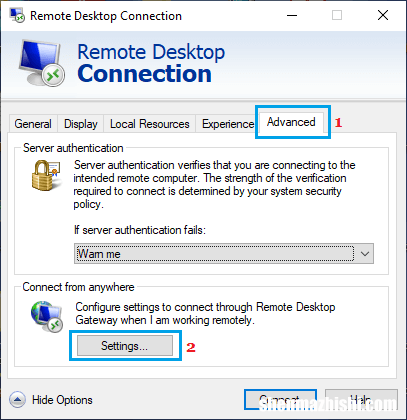Select the Advanced tab
Image resolution: width=407 pixels, height=420 pixels.
point(291,122)
